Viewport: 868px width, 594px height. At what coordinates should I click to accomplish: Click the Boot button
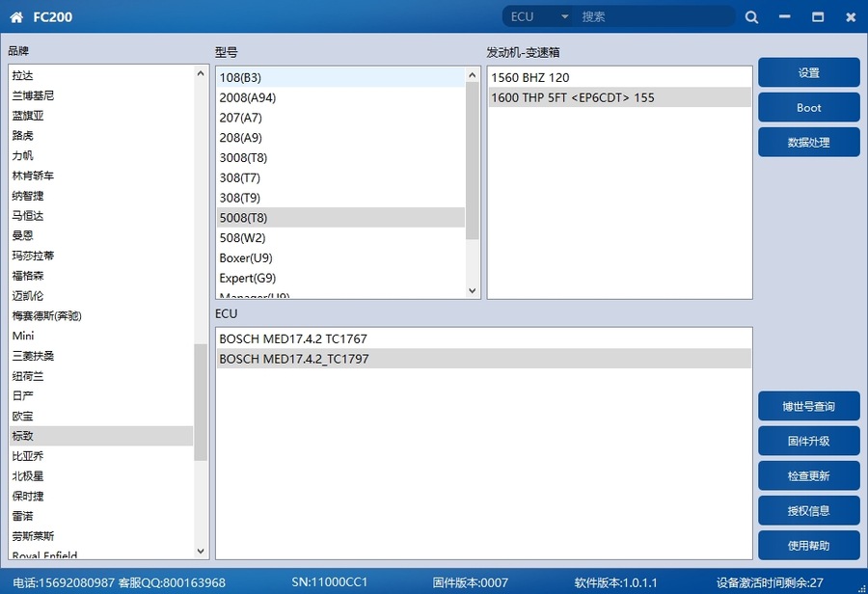pos(809,107)
